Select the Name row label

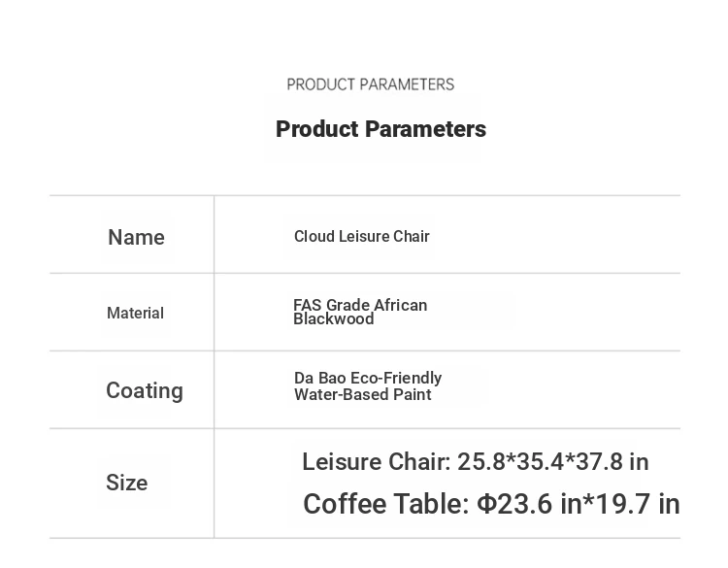click(136, 237)
